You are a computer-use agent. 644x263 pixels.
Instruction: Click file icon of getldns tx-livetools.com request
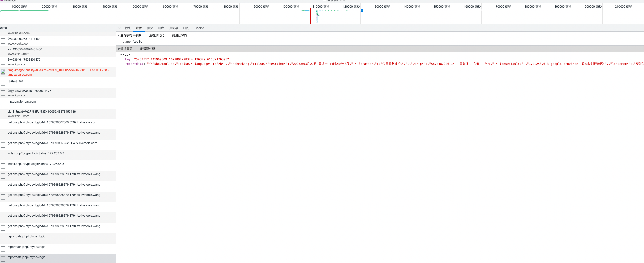pos(3,145)
